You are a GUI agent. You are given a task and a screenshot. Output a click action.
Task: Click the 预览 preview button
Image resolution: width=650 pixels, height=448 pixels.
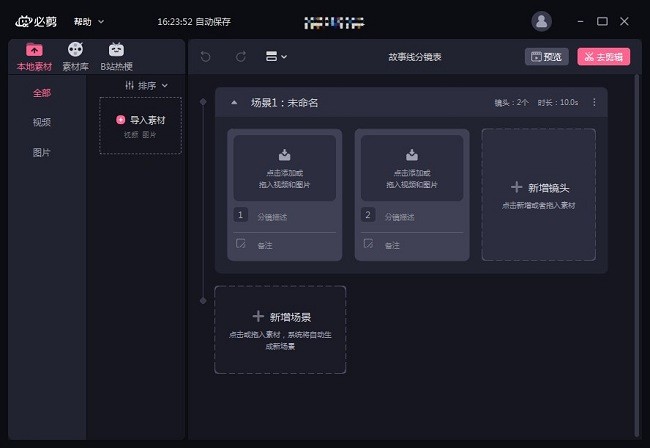[547, 57]
